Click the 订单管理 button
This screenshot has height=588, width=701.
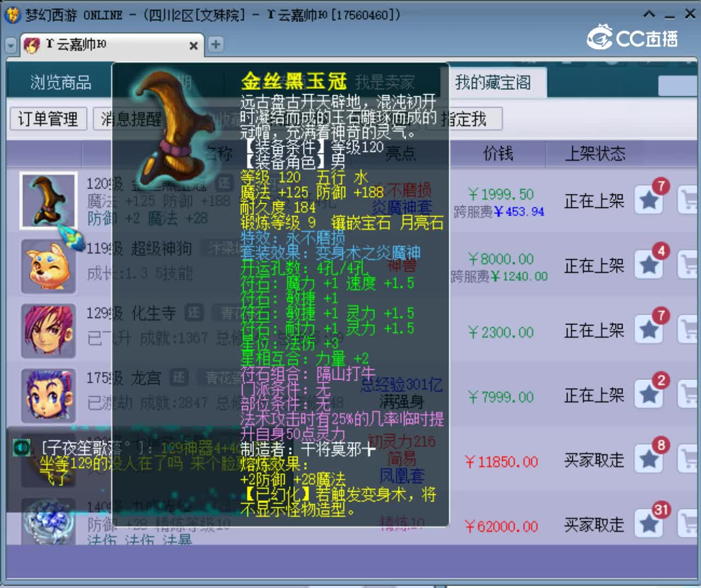[48, 119]
